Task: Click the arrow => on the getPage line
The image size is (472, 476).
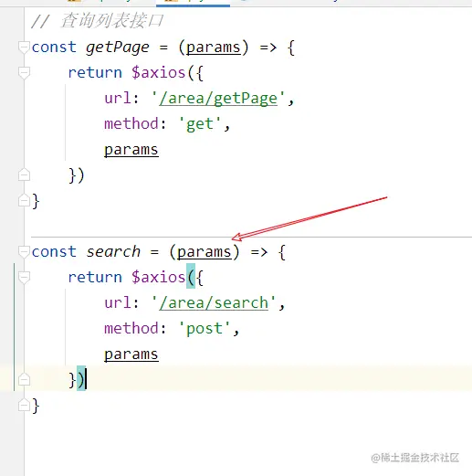Action: (268, 48)
